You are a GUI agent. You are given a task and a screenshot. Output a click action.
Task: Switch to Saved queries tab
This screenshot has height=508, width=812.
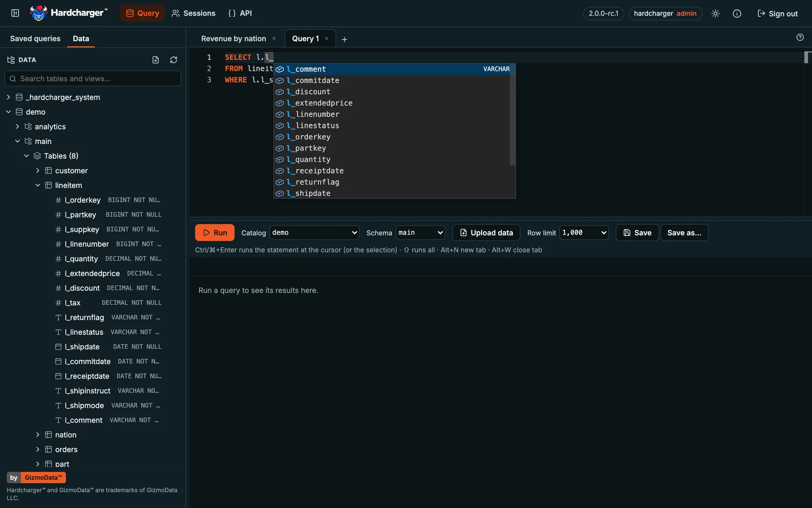click(x=35, y=39)
